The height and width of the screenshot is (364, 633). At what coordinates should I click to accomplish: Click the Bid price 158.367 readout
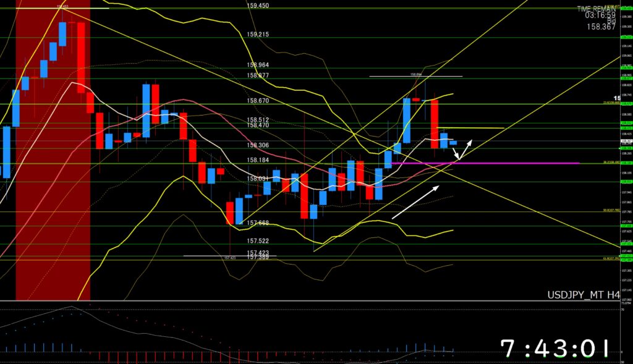coord(602,27)
